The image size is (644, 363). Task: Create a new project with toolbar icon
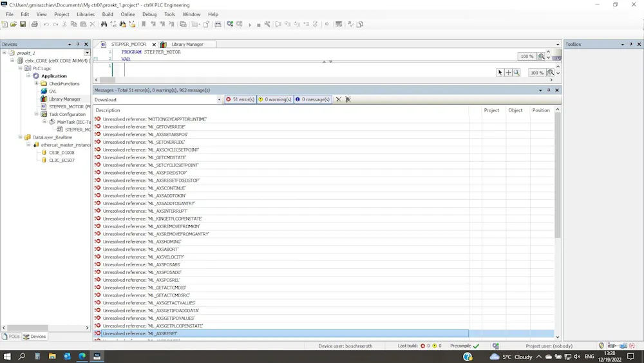click(5, 25)
